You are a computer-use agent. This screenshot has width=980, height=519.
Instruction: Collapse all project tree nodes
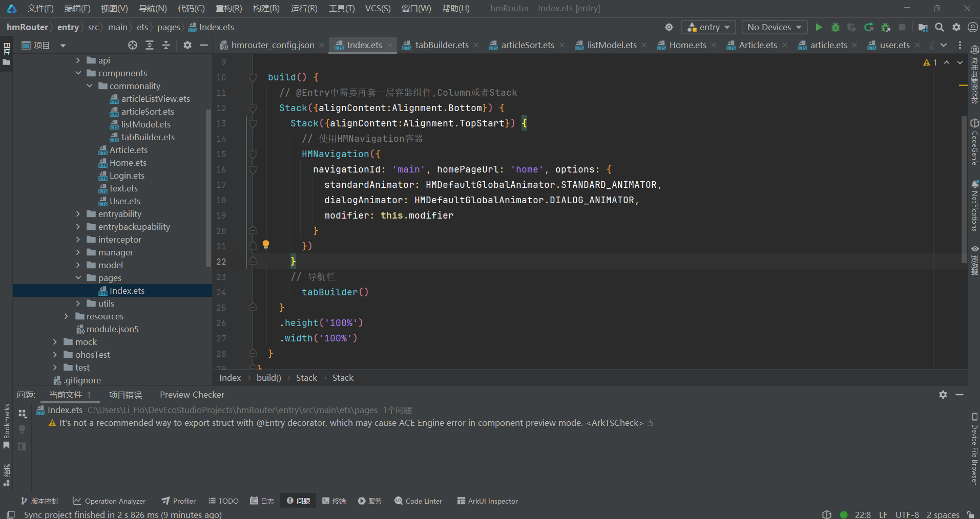coord(166,45)
